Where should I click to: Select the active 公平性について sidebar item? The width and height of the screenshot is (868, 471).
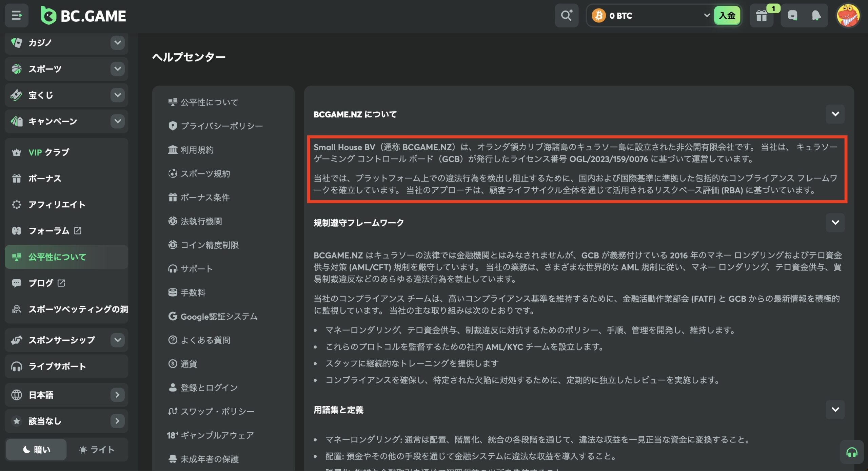66,257
